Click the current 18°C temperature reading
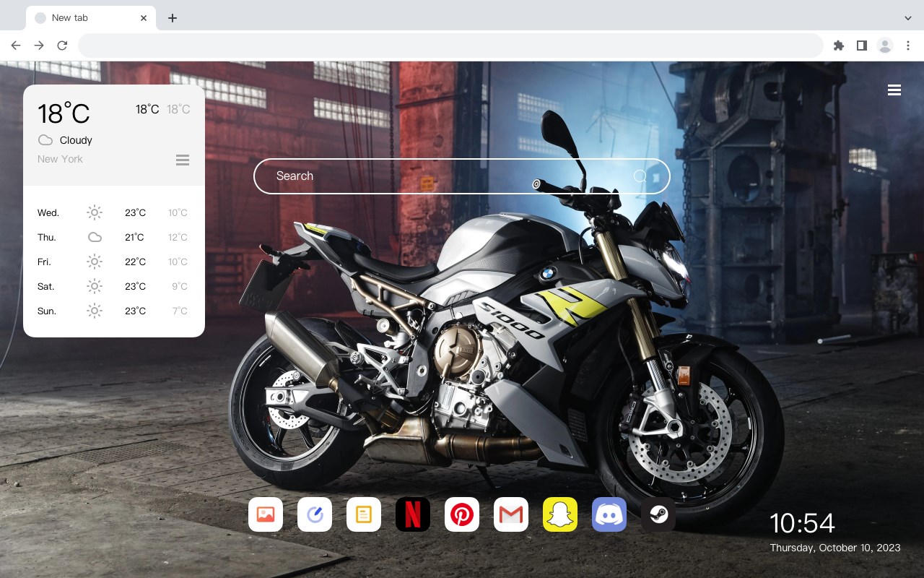The height and width of the screenshot is (578, 924). 64,113
